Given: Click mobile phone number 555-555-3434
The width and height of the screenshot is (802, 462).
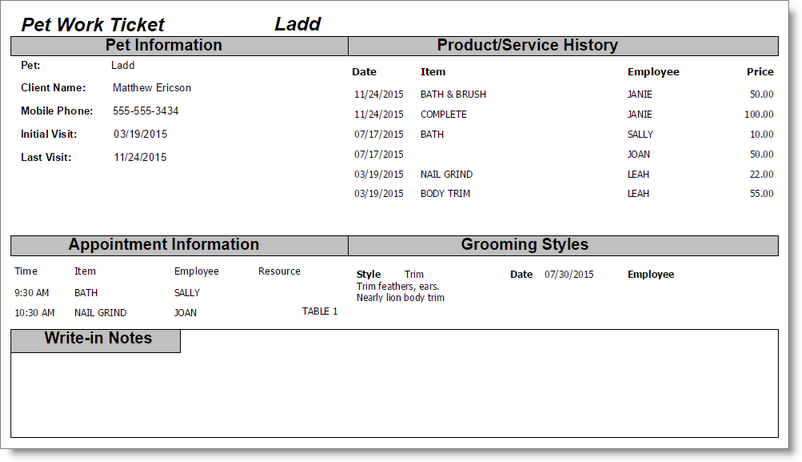Looking at the screenshot, I should click(146, 111).
